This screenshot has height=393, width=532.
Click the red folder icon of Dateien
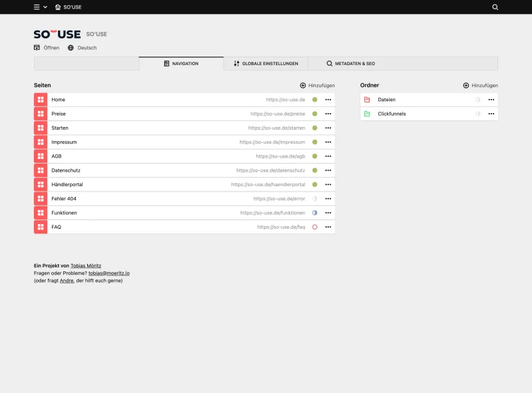point(370,99)
